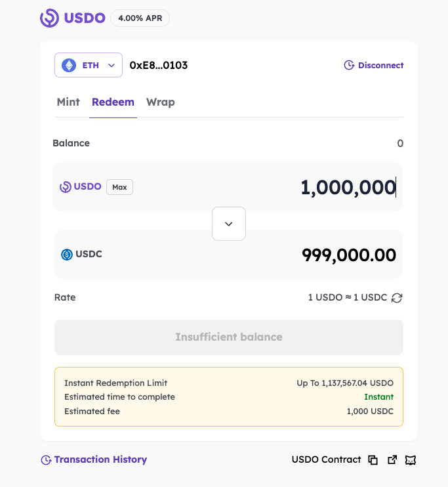Open Transaction History link
448x487 pixels.
(x=100, y=460)
